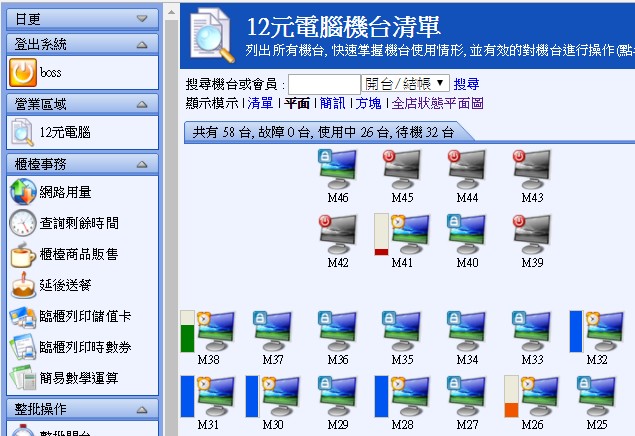This screenshot has height=436, width=635.
Task: Click the machine or member search field
Action: click(x=324, y=84)
